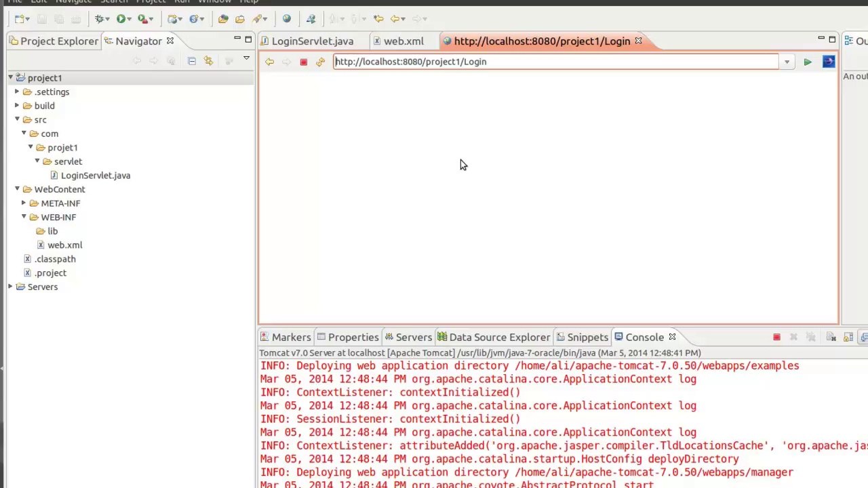Expand the META-INF folder
868x488 pixels.
point(24,203)
